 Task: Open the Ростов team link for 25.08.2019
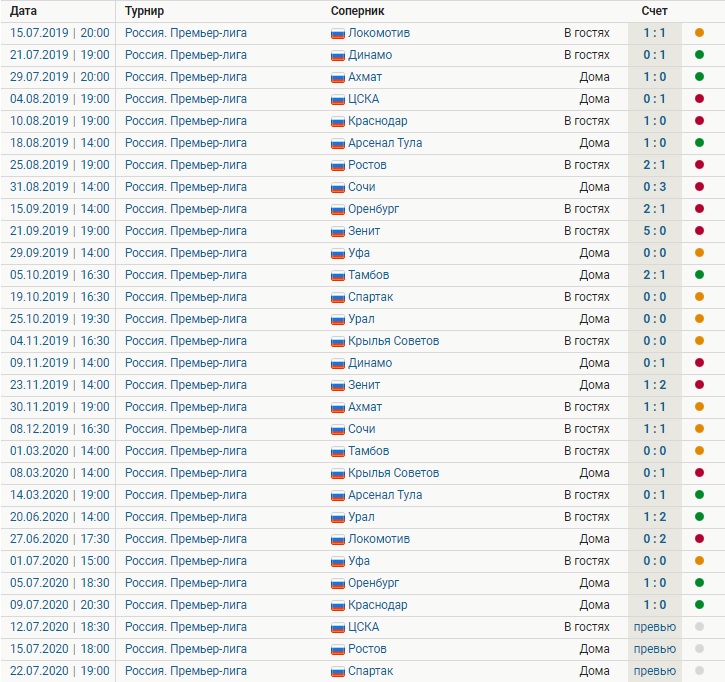click(x=367, y=165)
